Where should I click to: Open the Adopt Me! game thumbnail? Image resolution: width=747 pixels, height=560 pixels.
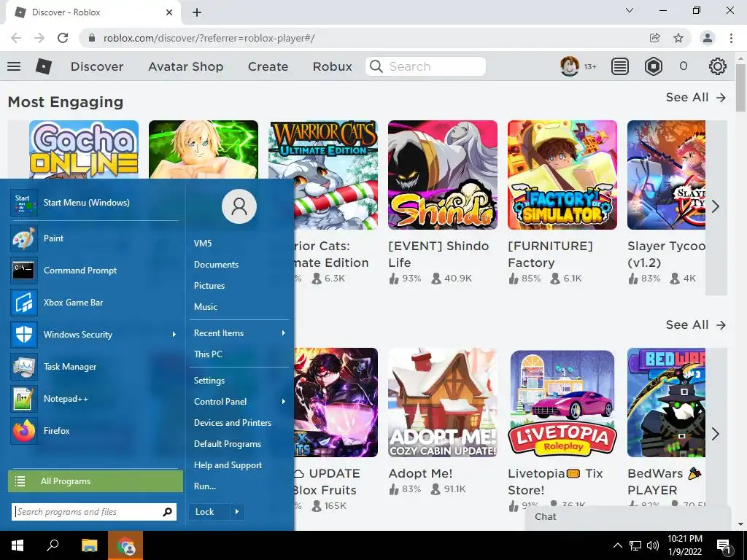[443, 402]
